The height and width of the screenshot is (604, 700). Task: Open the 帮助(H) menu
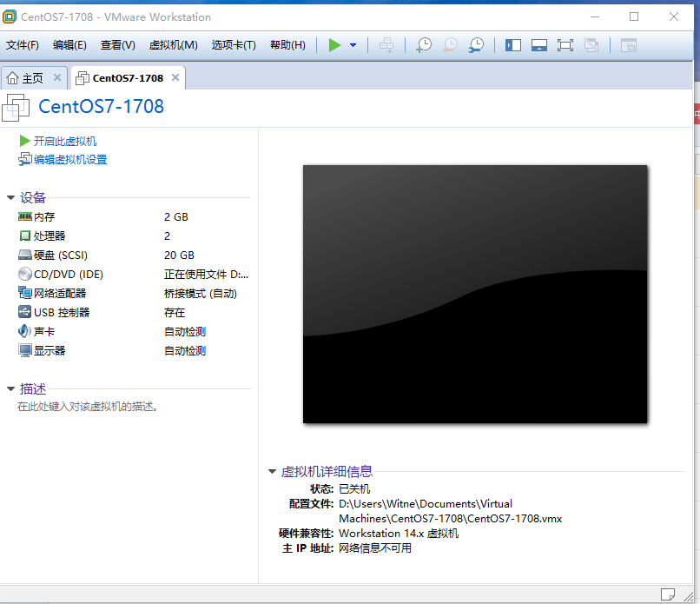pyautogui.click(x=288, y=45)
